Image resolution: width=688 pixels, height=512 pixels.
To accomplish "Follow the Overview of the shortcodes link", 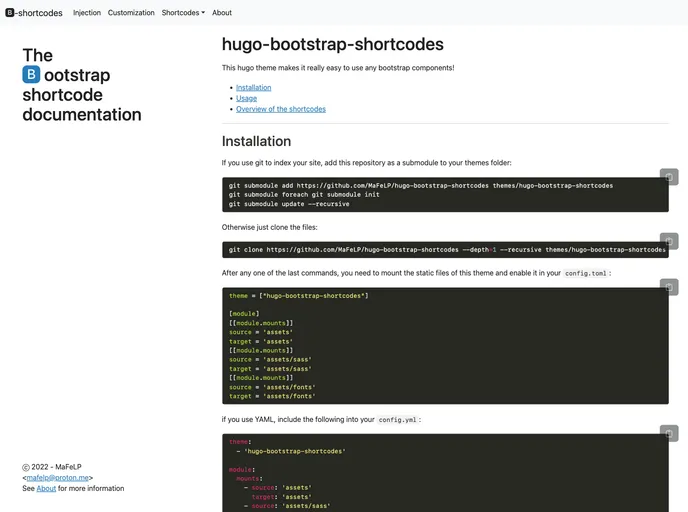I will tap(280, 109).
